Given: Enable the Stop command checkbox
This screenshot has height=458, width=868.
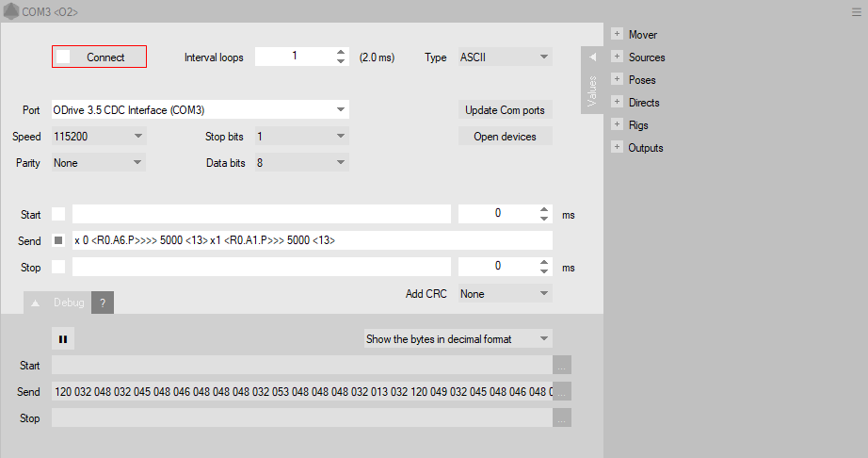Looking at the screenshot, I should 58,267.
